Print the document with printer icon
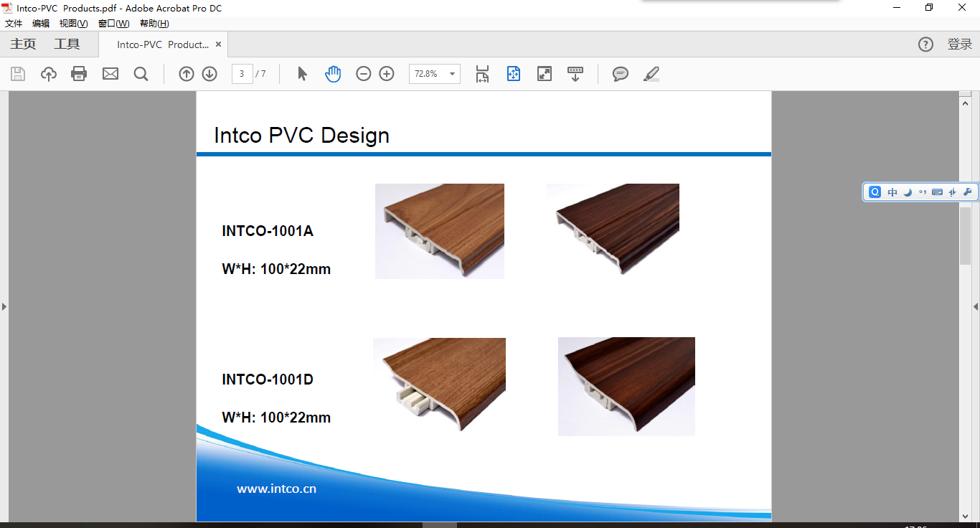 point(79,74)
